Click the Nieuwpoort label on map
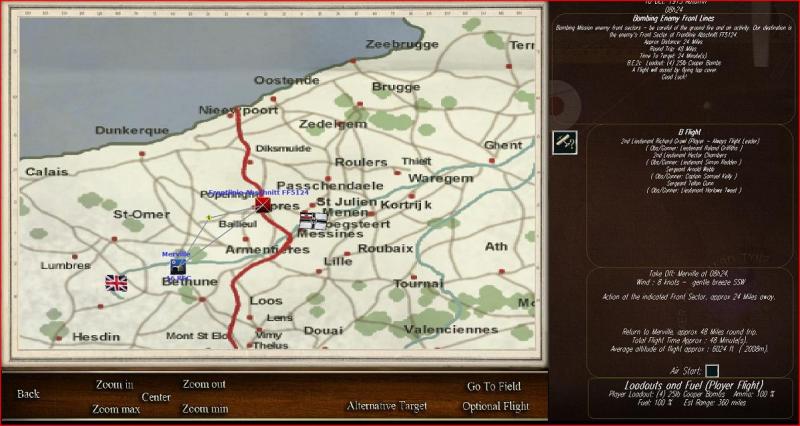 pyautogui.click(x=238, y=110)
